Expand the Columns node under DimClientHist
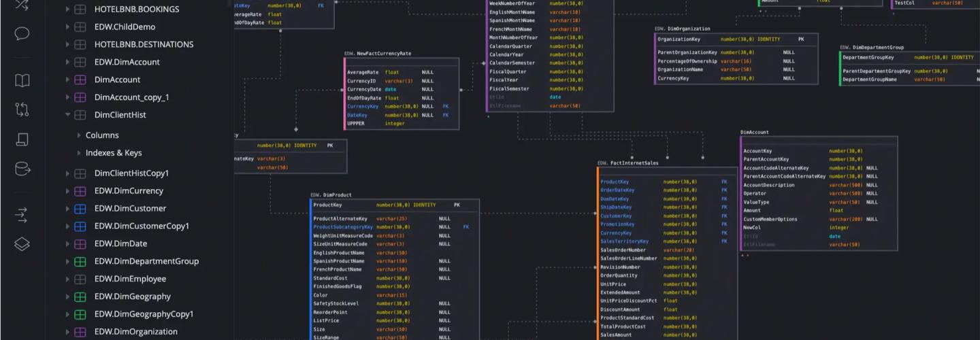The height and width of the screenshot is (340, 980). pyautogui.click(x=79, y=135)
